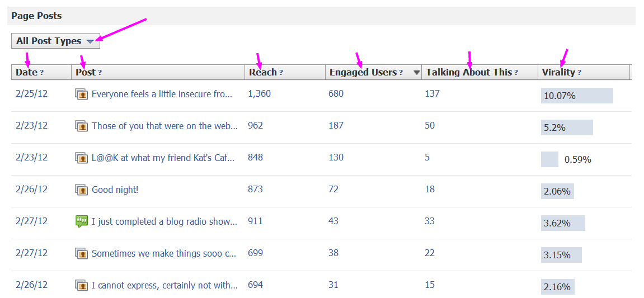Click photo icon for 'I cannot express' post
644x298 pixels.
[x=82, y=285]
